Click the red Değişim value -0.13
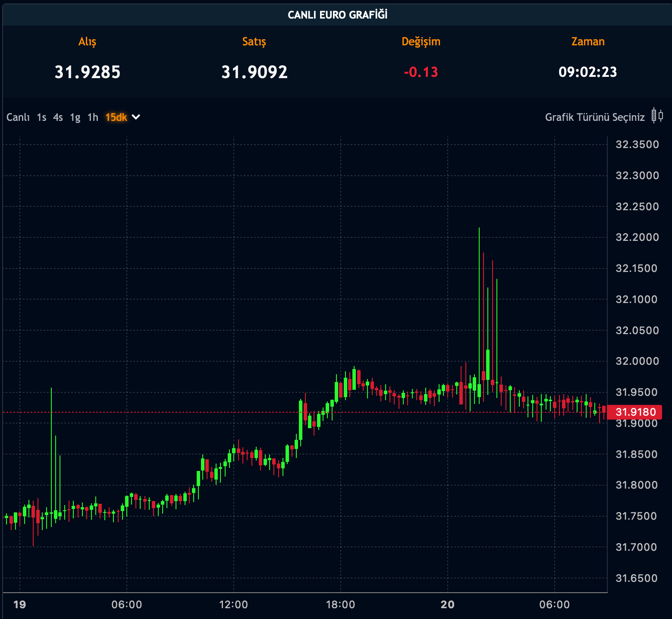 421,72
